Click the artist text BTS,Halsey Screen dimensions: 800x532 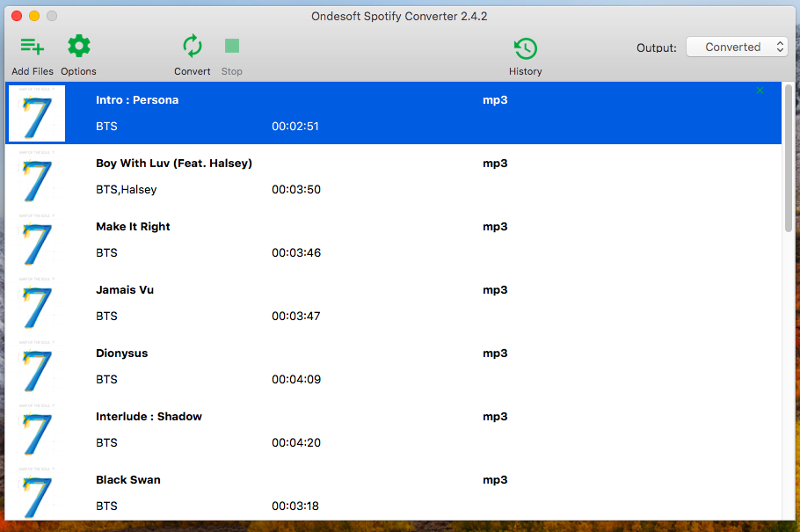point(127,189)
